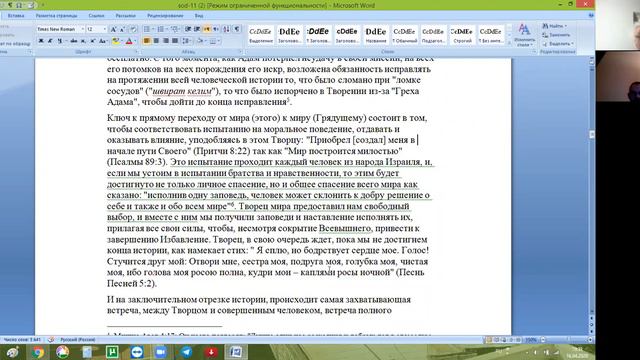Open Telegram from taskbar
Image resolution: width=640 pixels, height=360 pixels.
click(x=186, y=352)
